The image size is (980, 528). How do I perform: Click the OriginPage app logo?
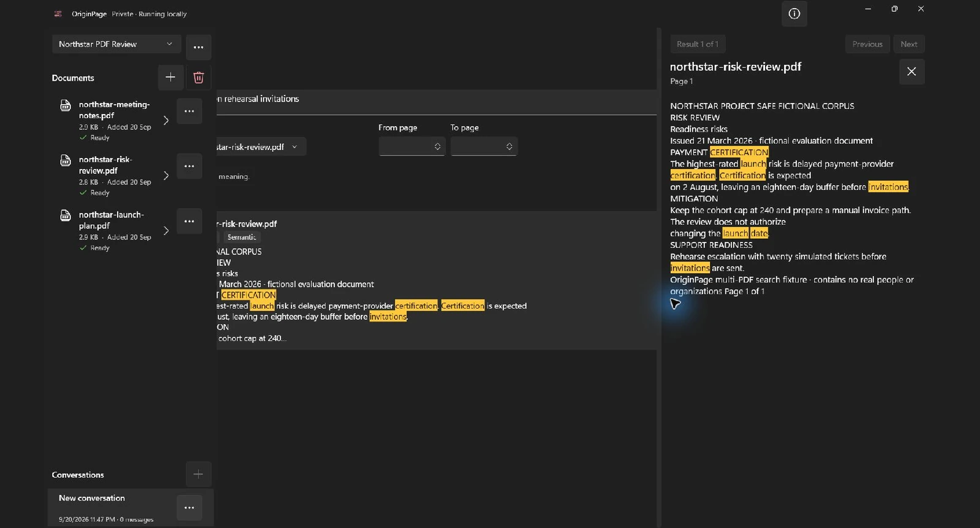point(58,13)
